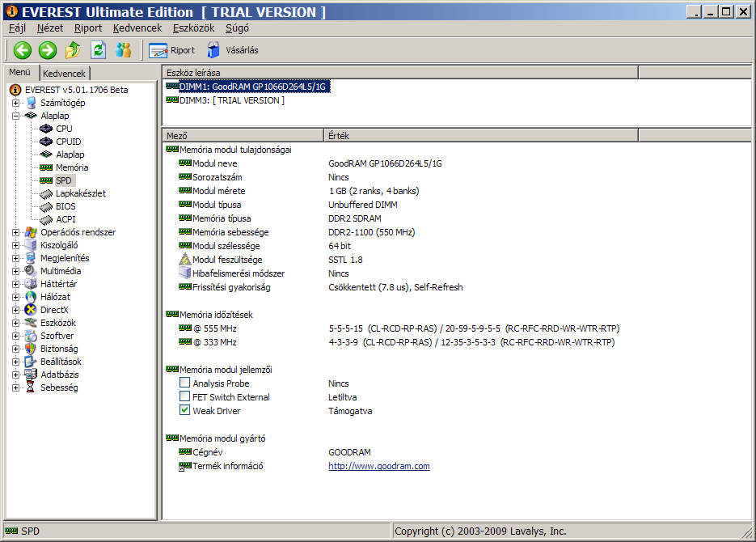Select the CPUID chip icon in tree

point(46,142)
